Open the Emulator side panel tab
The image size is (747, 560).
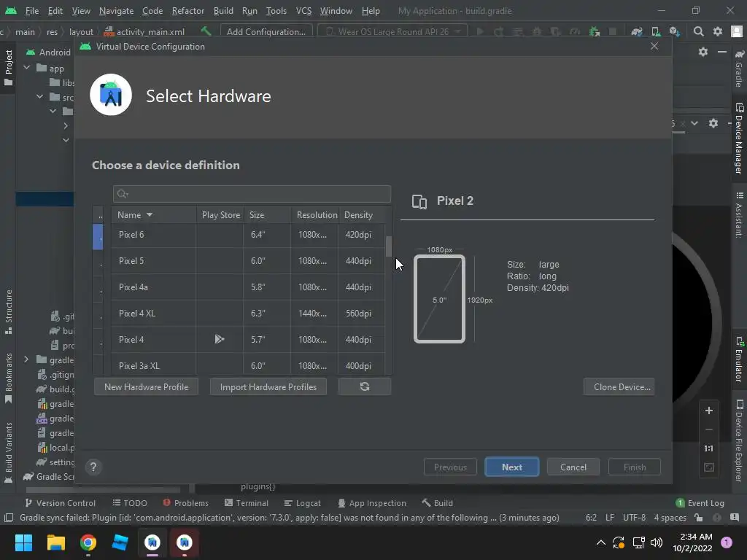pos(739,359)
